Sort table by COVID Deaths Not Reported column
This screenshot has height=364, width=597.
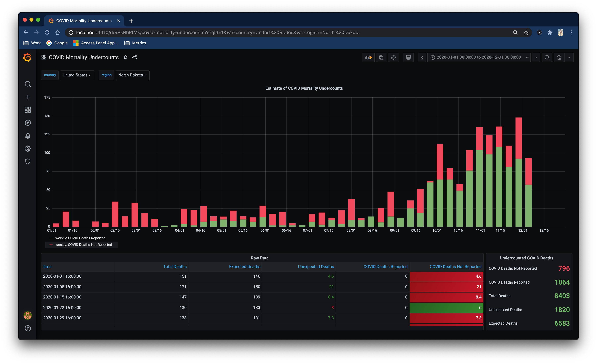pyautogui.click(x=456, y=267)
